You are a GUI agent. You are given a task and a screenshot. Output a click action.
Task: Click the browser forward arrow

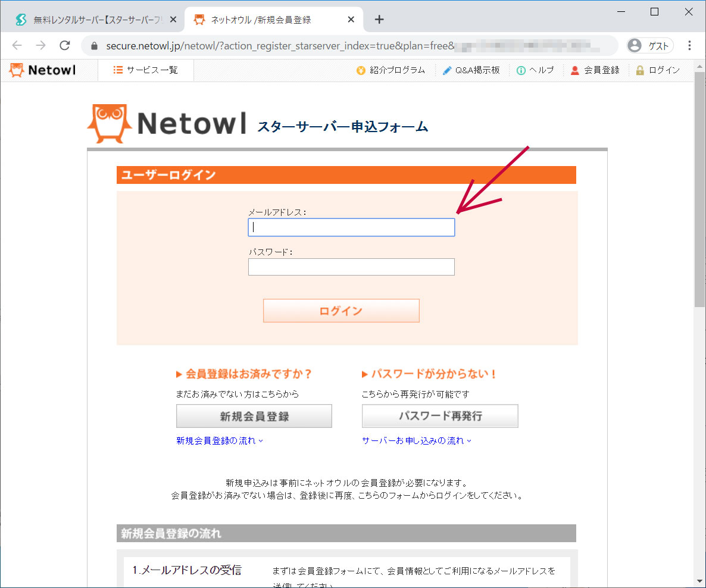41,45
